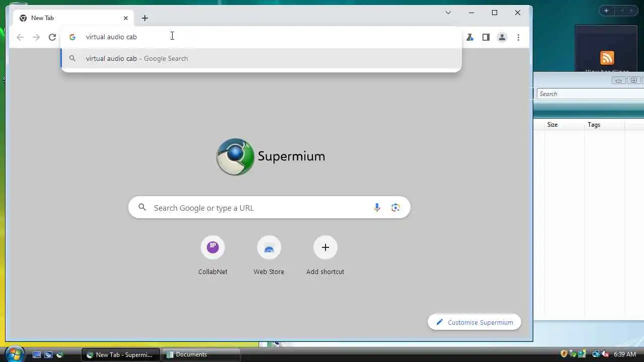Open search by image lens icon
The width and height of the screenshot is (644, 362).
pos(395,208)
